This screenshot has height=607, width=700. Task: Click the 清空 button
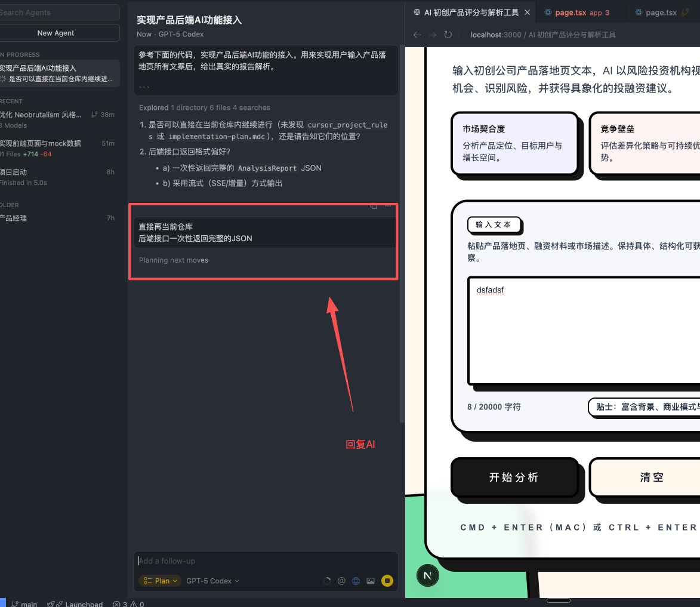point(650,477)
